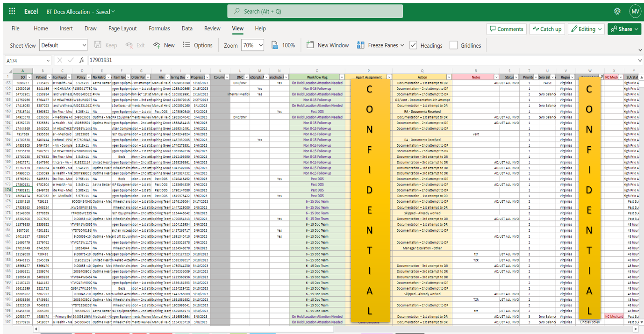644x334 pixels.
Task: Open the MV account profile
Action: [635, 11]
